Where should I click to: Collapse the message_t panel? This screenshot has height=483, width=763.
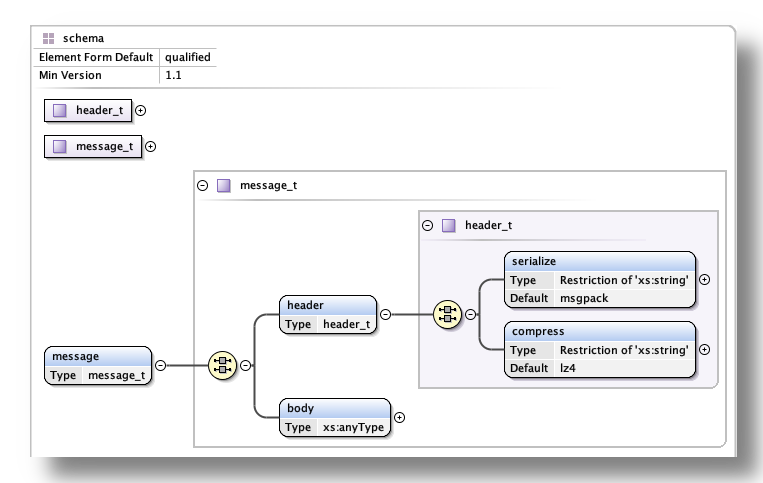[203, 185]
